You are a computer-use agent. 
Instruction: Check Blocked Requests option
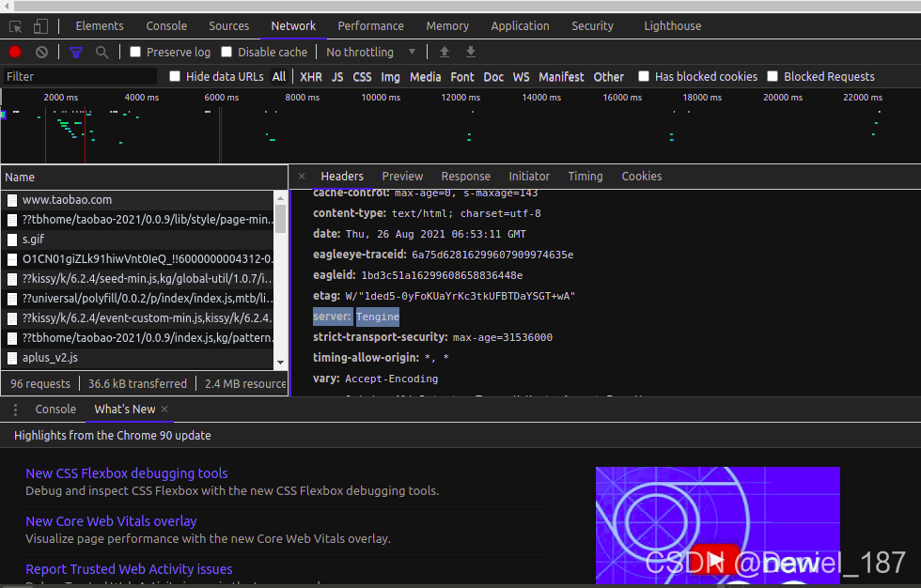tap(773, 76)
